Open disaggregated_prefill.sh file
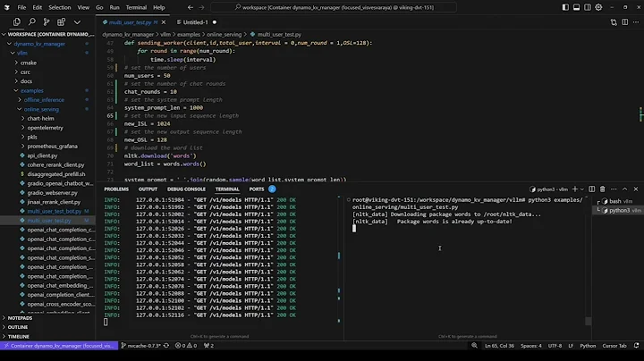 pos(56,174)
